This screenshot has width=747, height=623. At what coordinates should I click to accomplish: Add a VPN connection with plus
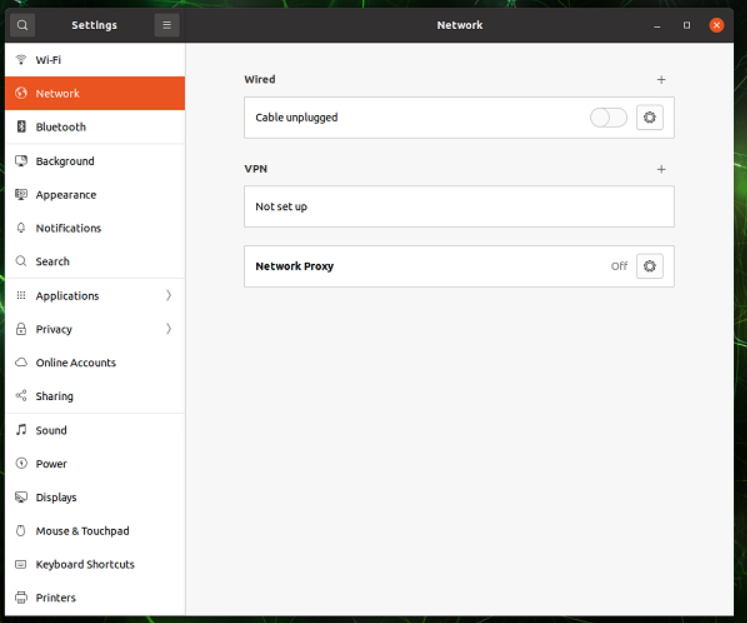click(661, 169)
